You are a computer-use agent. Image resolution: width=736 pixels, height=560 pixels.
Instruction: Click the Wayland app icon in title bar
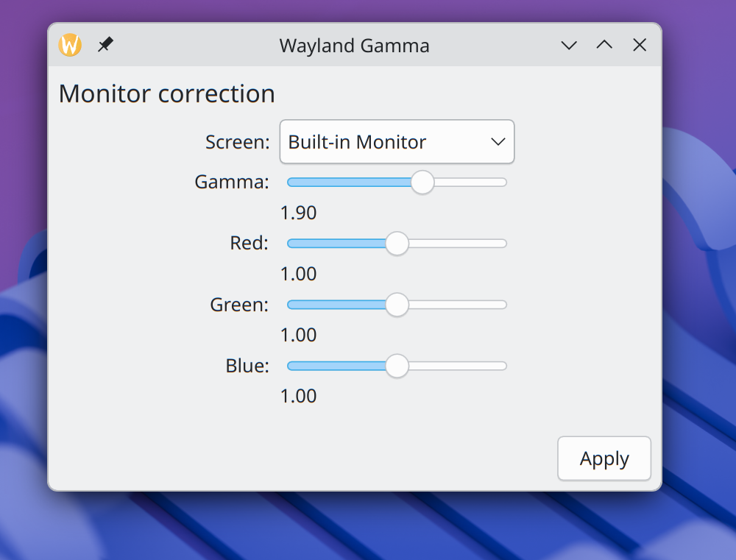point(70,45)
